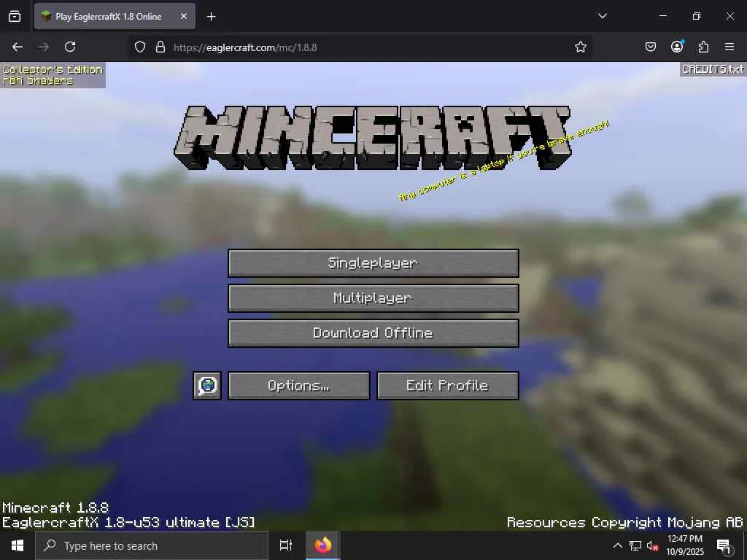Viewport: 747px width, 560px height.
Task: Go back with the browser back arrow
Action: tap(18, 47)
